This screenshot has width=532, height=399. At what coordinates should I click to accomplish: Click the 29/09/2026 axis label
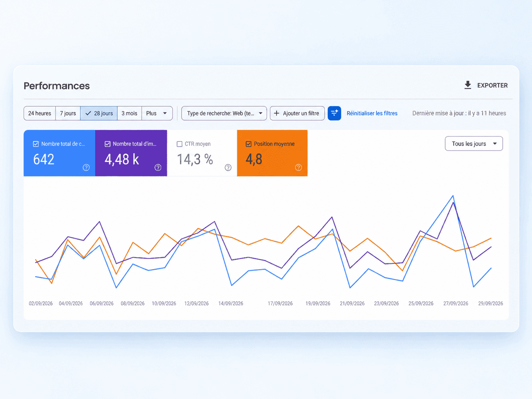coord(490,303)
